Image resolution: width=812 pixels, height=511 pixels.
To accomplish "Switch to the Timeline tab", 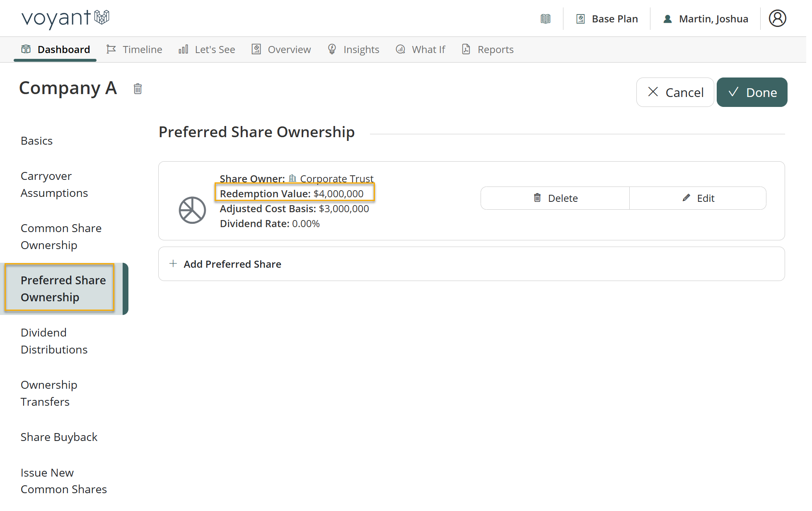I will 134,49.
